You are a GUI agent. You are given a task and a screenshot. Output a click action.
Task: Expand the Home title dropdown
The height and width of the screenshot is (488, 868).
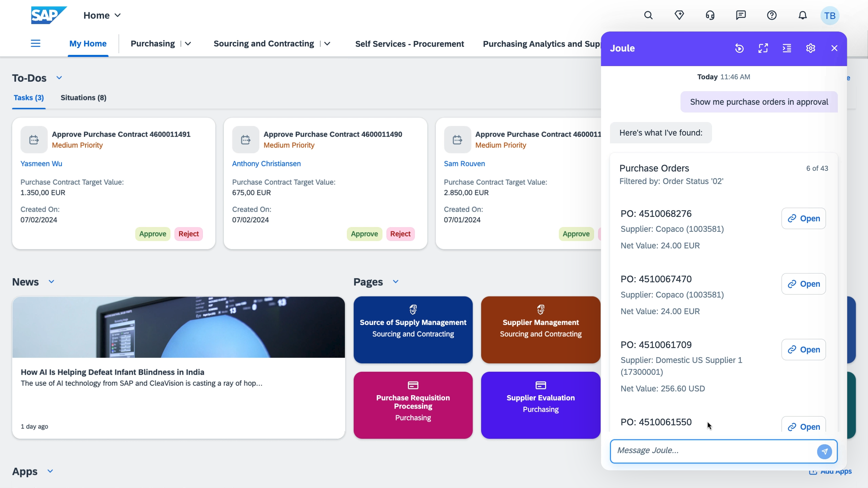(x=118, y=15)
